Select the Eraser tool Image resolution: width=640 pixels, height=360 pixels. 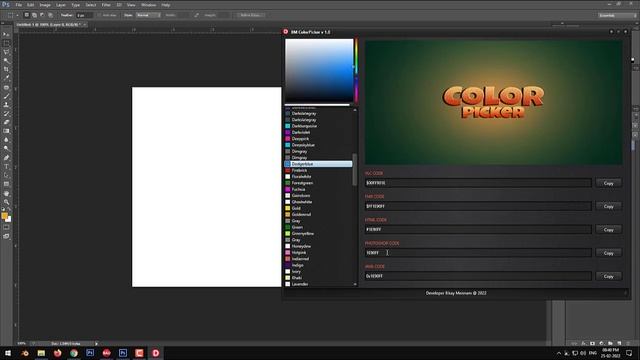(6, 122)
